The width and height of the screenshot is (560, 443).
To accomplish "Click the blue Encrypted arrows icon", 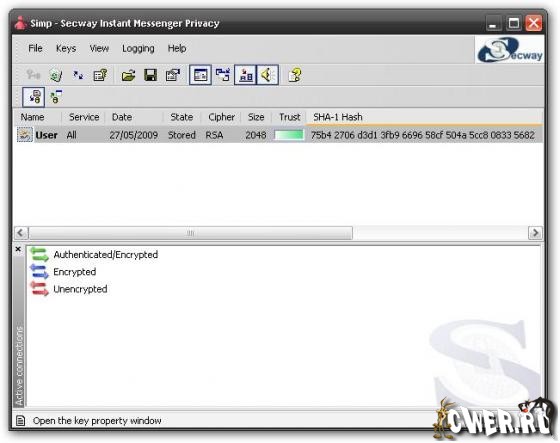I will pyautogui.click(x=39, y=272).
